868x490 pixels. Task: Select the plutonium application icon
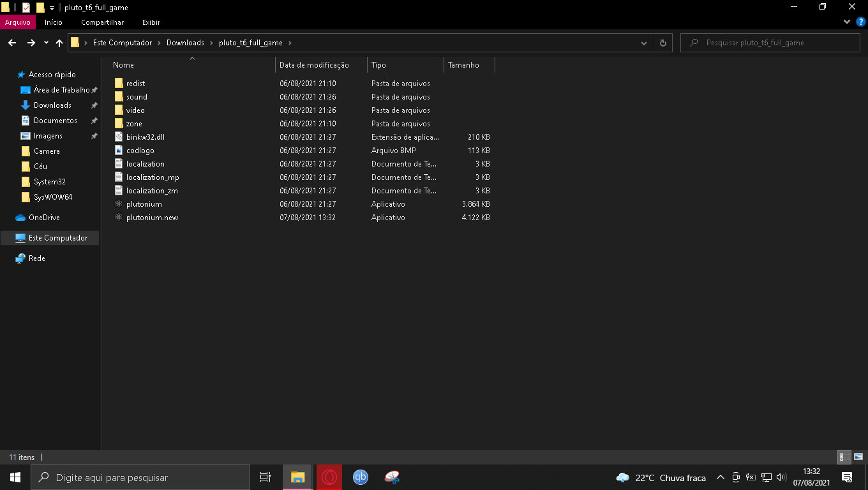pyautogui.click(x=119, y=204)
